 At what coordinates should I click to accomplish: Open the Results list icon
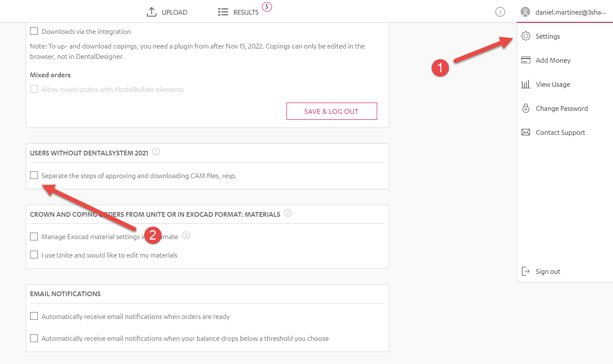(223, 12)
